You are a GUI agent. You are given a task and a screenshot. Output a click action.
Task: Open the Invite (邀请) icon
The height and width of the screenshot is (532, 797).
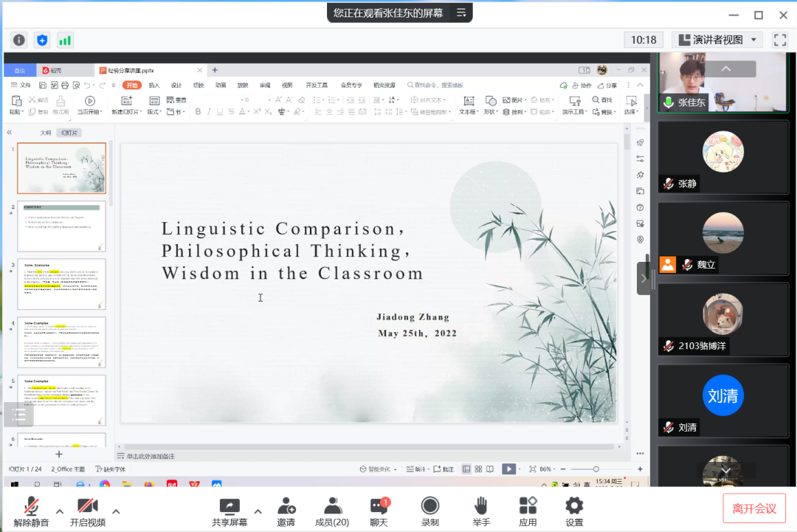pos(286,511)
